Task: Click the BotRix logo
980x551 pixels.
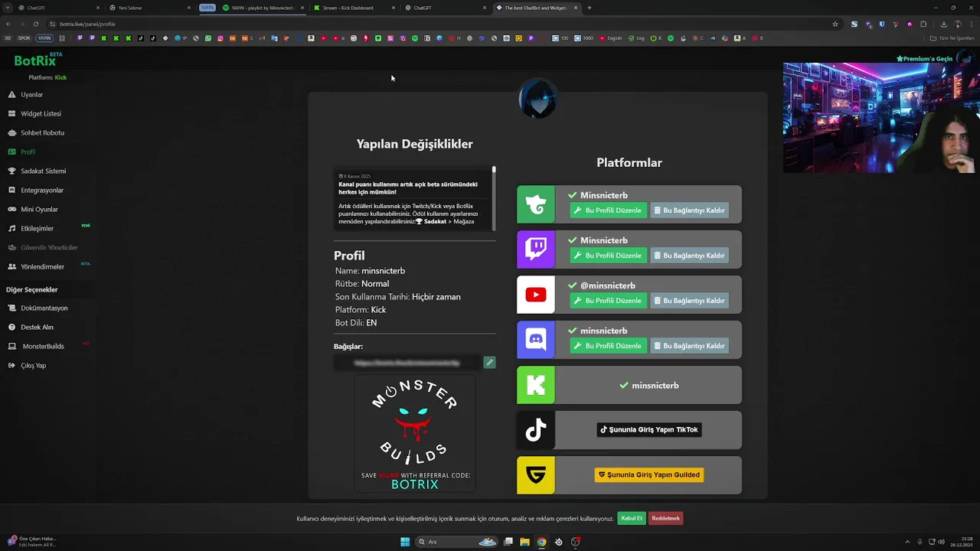Action: (38, 60)
